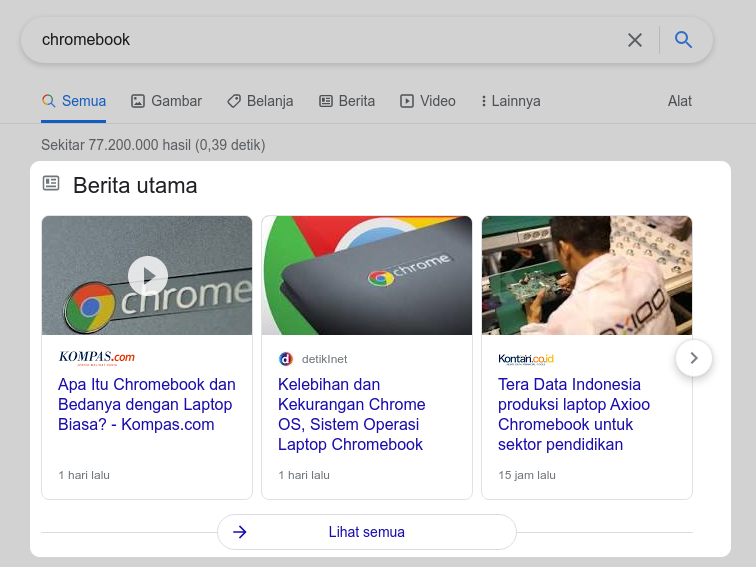Image resolution: width=756 pixels, height=567 pixels.
Task: Select the Semua results tab
Action: pos(74,101)
